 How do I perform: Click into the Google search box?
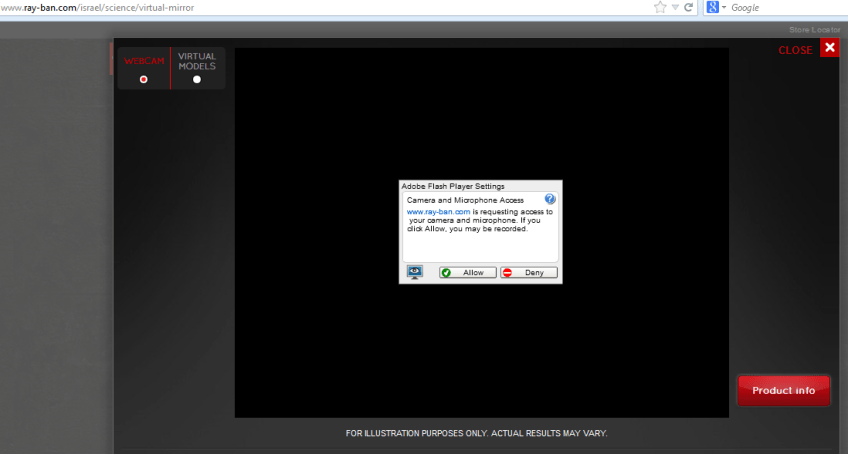[x=785, y=7]
